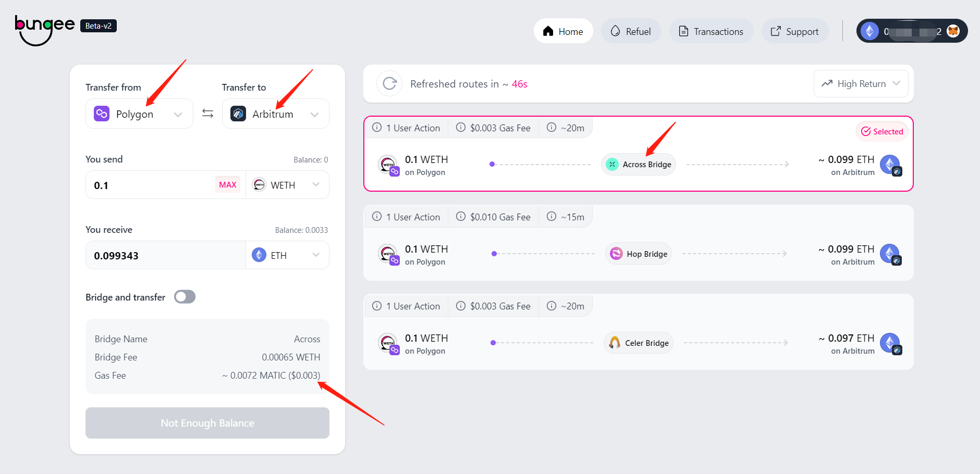Viewport: 980px width, 474px height.
Task: Select the ~0.097 ETH Celer route
Action: coord(639,332)
